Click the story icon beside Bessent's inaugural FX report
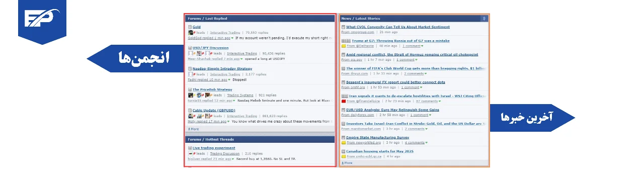 point(343,82)
